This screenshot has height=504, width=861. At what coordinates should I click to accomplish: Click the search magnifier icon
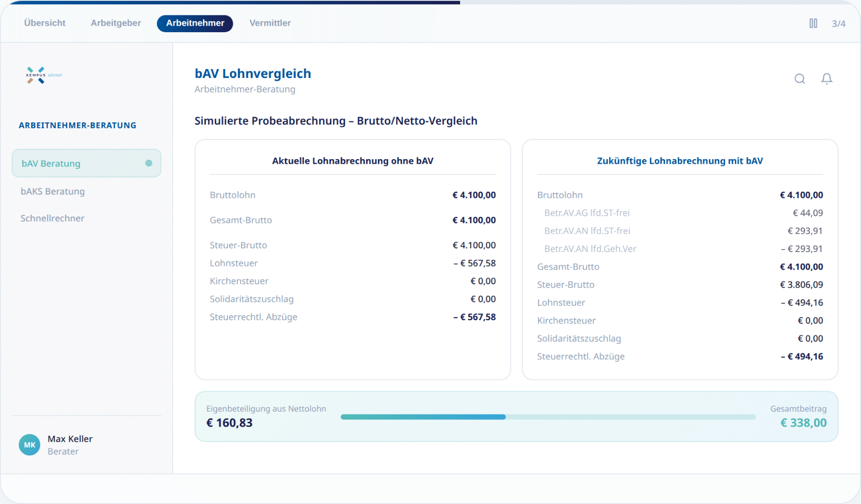point(799,79)
